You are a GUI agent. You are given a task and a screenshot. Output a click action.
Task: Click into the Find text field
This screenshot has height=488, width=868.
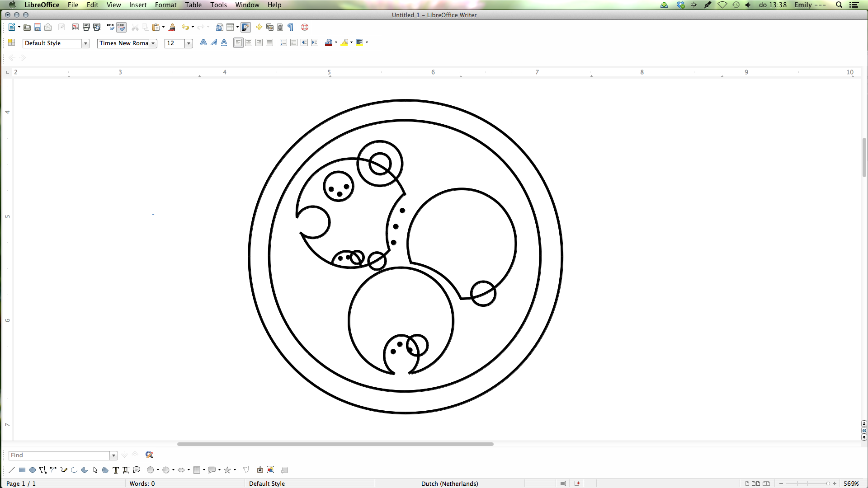(x=59, y=455)
